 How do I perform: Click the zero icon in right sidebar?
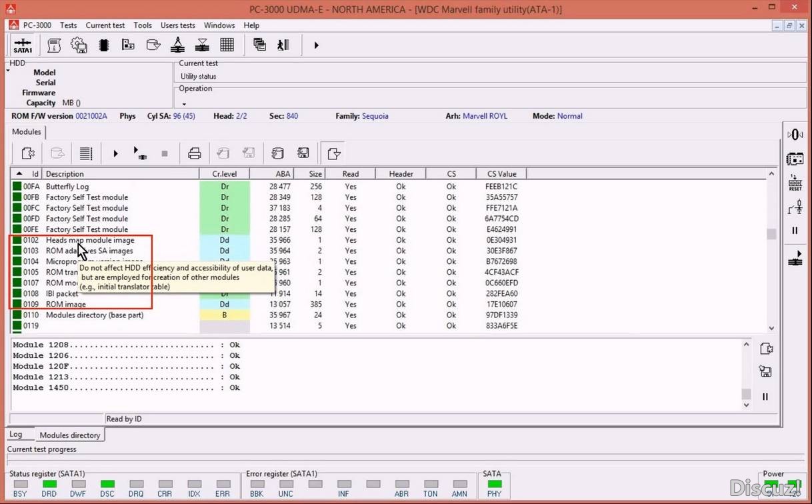795,135
